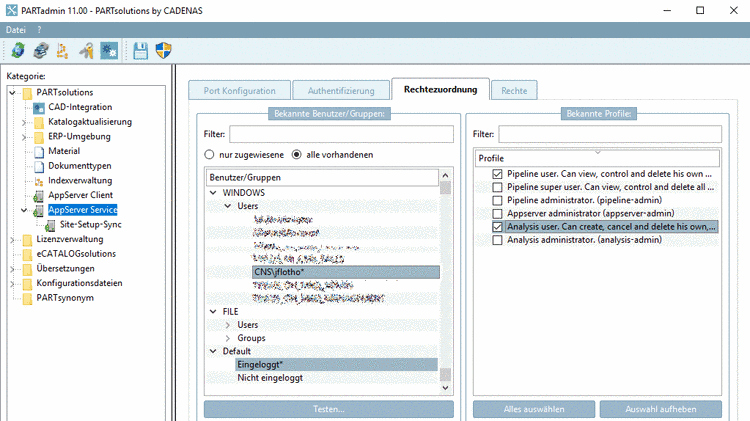
Task: Switch to the Port Konfiguration tab
Action: tap(240, 90)
